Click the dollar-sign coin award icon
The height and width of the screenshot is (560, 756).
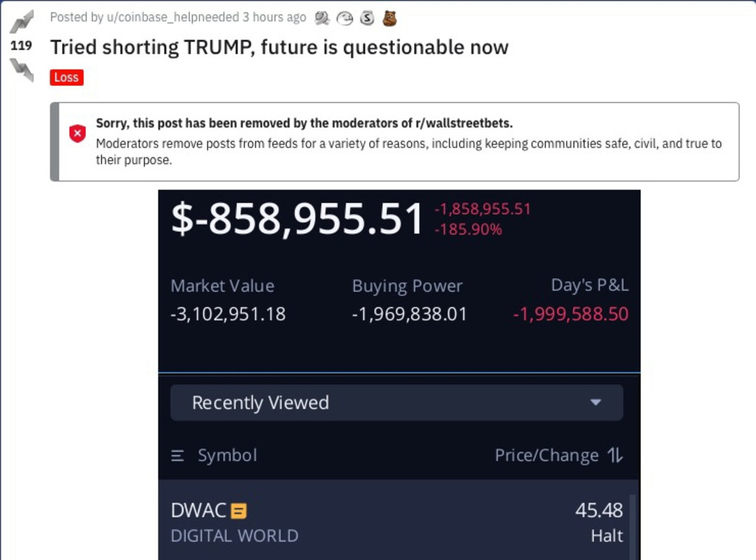pos(367,18)
